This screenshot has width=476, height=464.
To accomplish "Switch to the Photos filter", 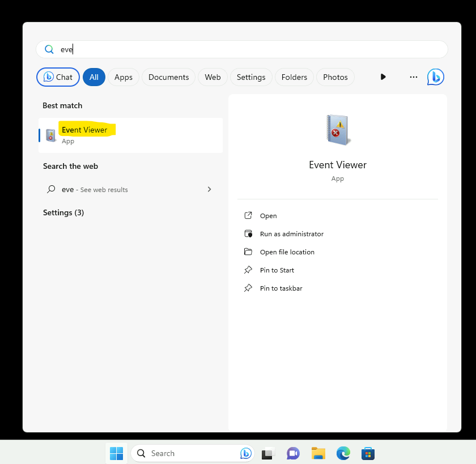I will coord(335,77).
